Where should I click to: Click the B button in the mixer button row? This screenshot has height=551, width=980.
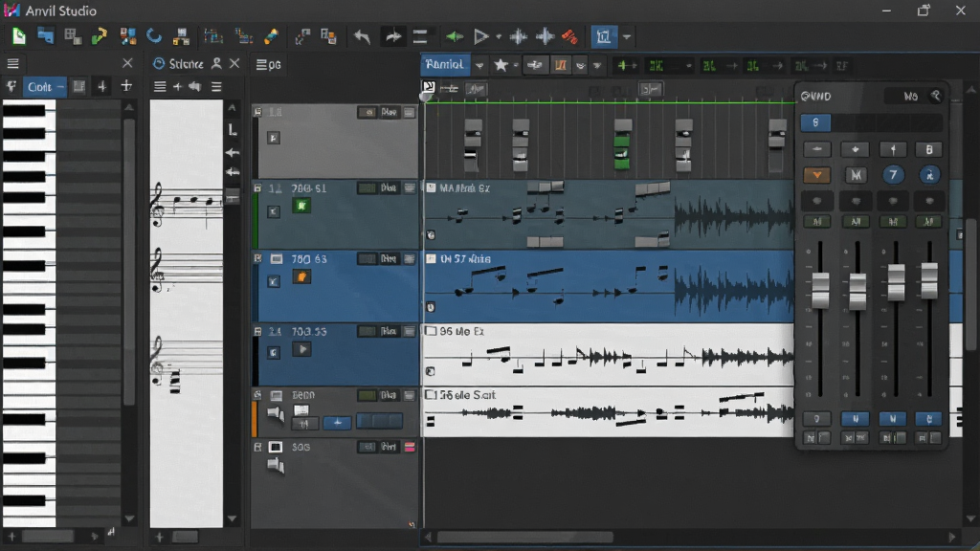928,149
